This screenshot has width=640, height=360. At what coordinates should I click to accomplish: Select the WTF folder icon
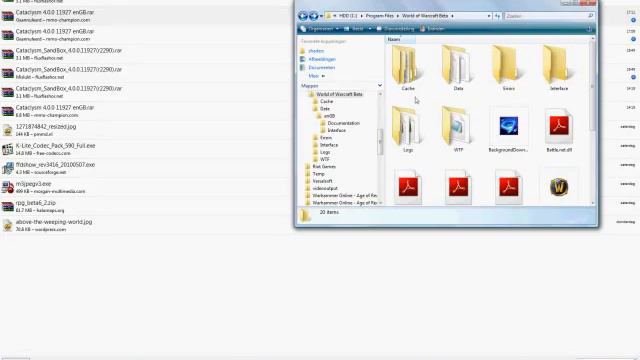click(458, 127)
